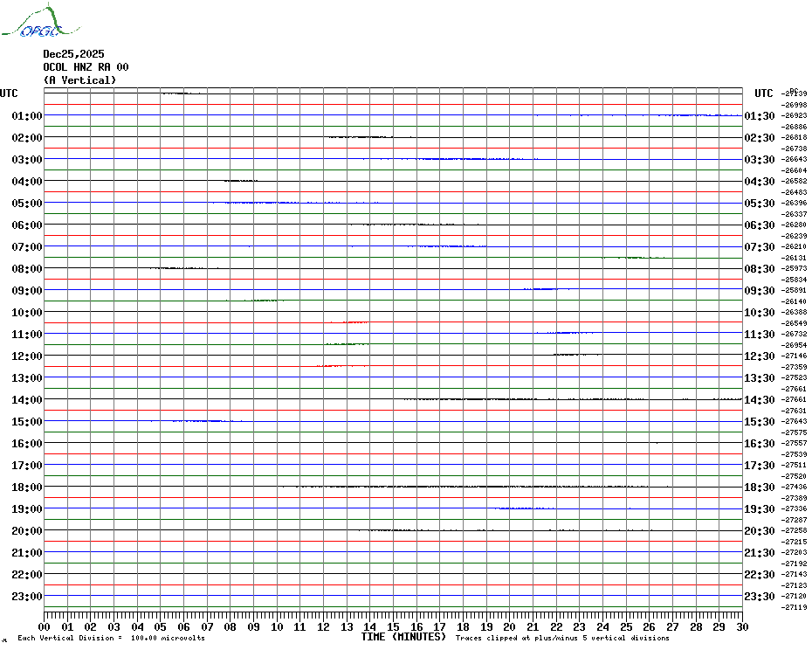Select the 10:30 right time label
This screenshot has width=812, height=650.
coord(760,312)
